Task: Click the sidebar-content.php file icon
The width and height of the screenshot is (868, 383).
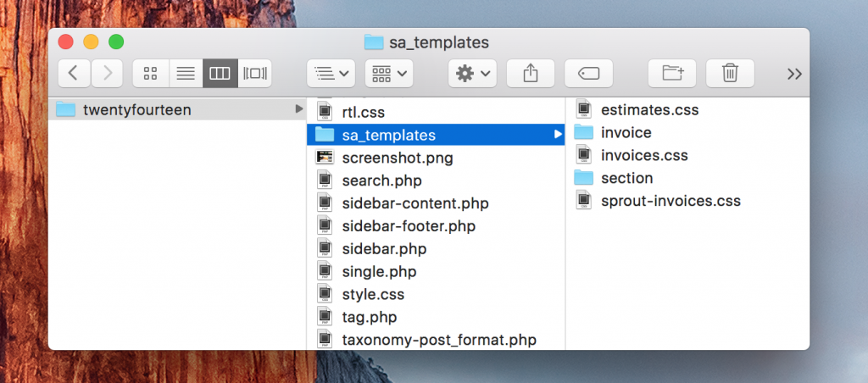Action: pyautogui.click(x=325, y=203)
